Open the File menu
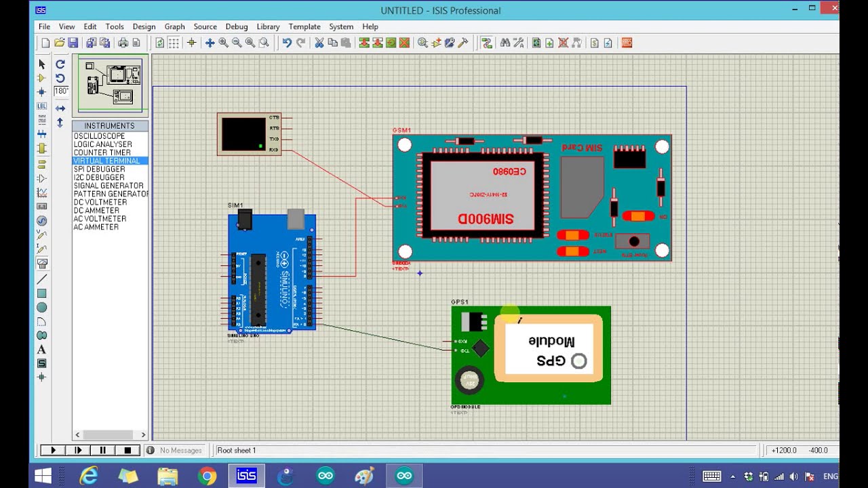868x488 pixels. pyautogui.click(x=44, y=26)
